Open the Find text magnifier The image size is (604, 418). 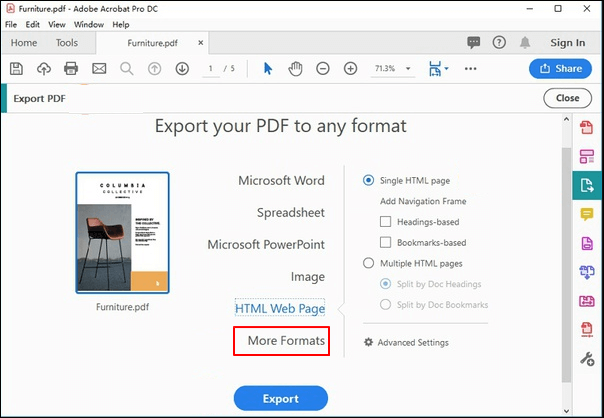[127, 69]
